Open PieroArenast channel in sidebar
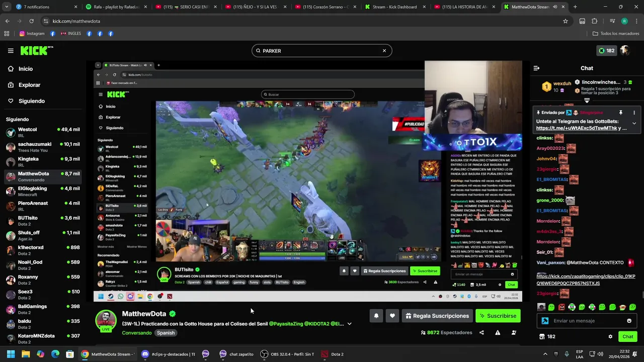Viewport: 644px width, 362px height. (x=43, y=206)
